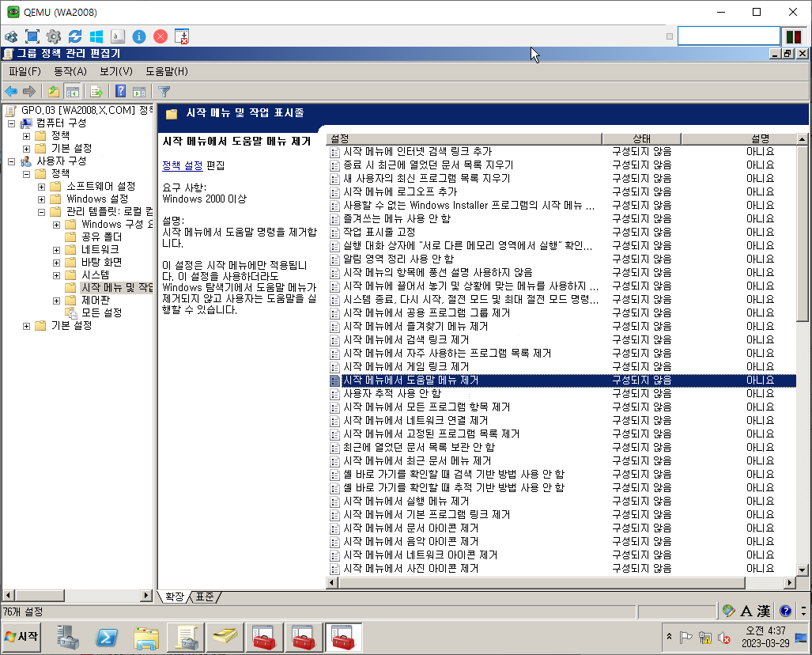The width and height of the screenshot is (812, 655).
Task: Click the tree pane horizontal scrollbar right arrow
Action: pyautogui.click(x=147, y=596)
